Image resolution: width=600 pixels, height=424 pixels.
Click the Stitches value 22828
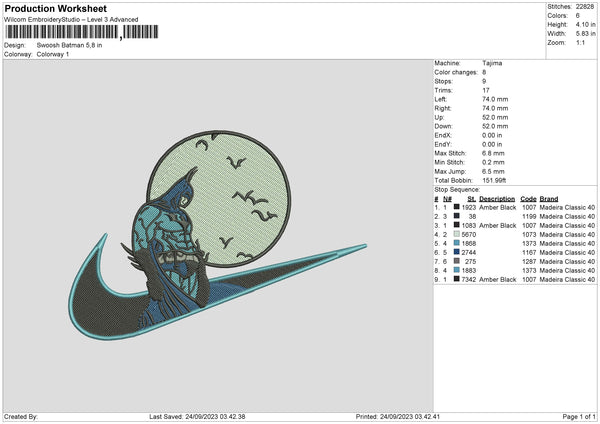585,7
